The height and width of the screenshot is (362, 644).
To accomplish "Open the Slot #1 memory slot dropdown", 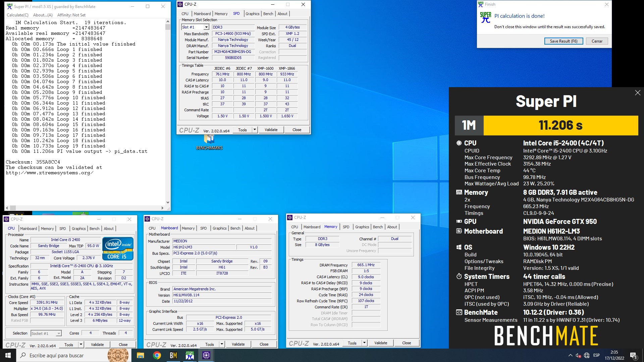I will point(206,27).
